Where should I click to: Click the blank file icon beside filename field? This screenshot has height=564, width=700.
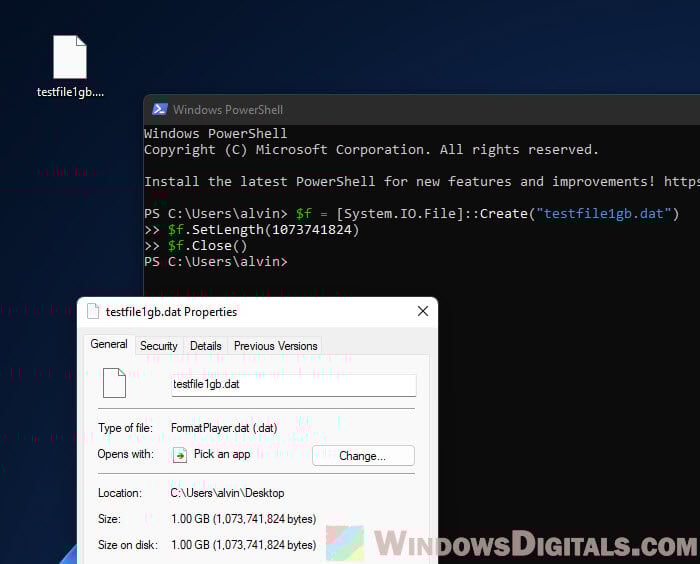pos(114,383)
